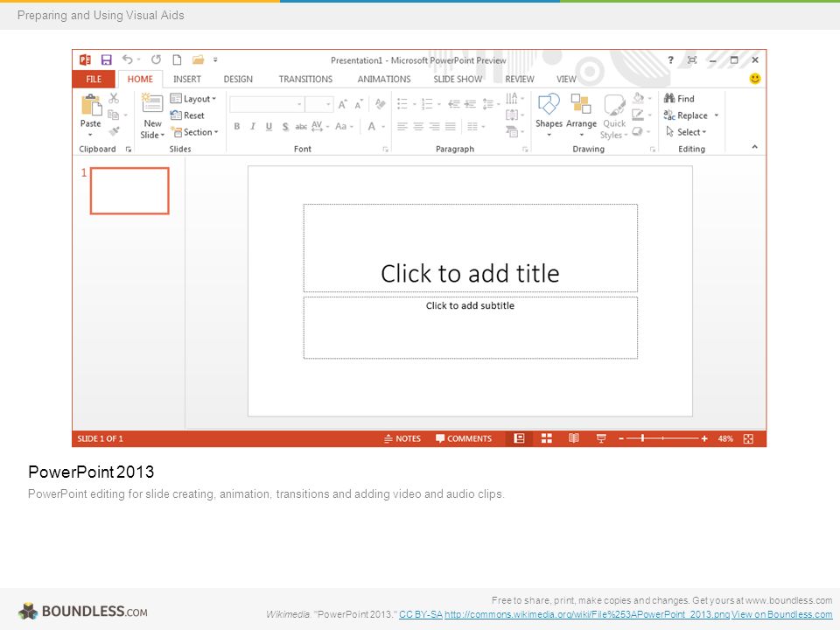Click the Slide Show icon in status bar
This screenshot has width=840, height=630.
[x=601, y=438]
